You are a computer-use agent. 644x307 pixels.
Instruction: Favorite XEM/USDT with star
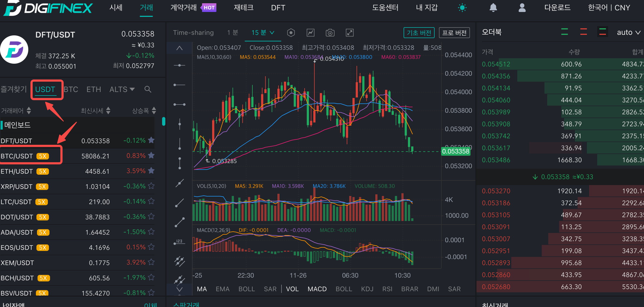[x=151, y=262]
